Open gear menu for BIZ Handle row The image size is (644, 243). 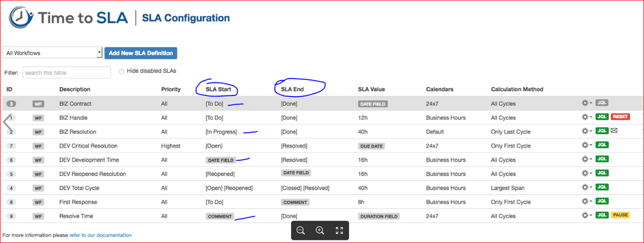coord(587,117)
